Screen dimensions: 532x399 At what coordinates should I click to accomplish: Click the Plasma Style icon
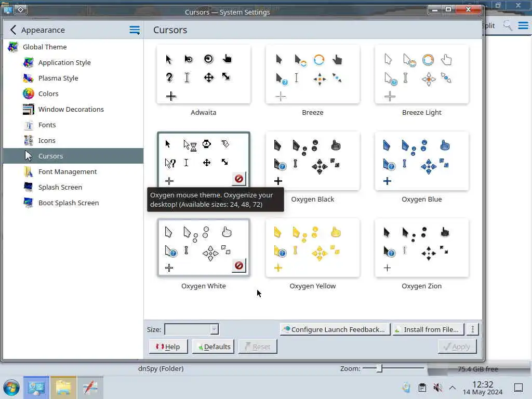pos(29,78)
